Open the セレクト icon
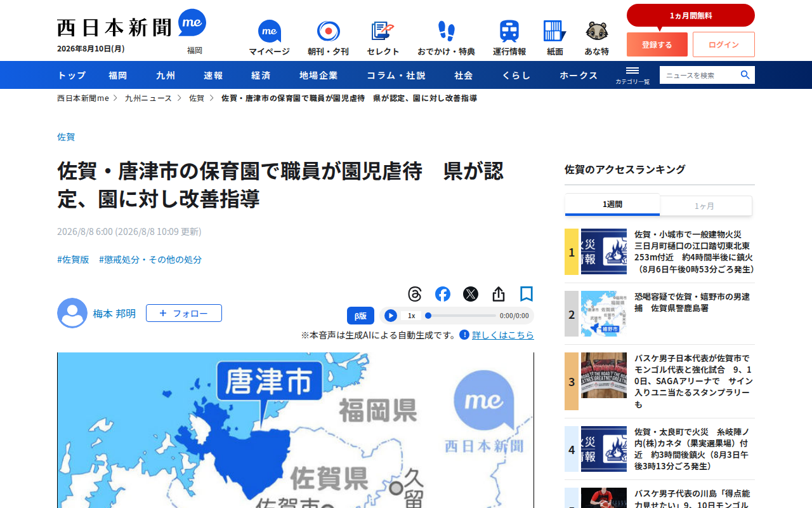 [383, 38]
